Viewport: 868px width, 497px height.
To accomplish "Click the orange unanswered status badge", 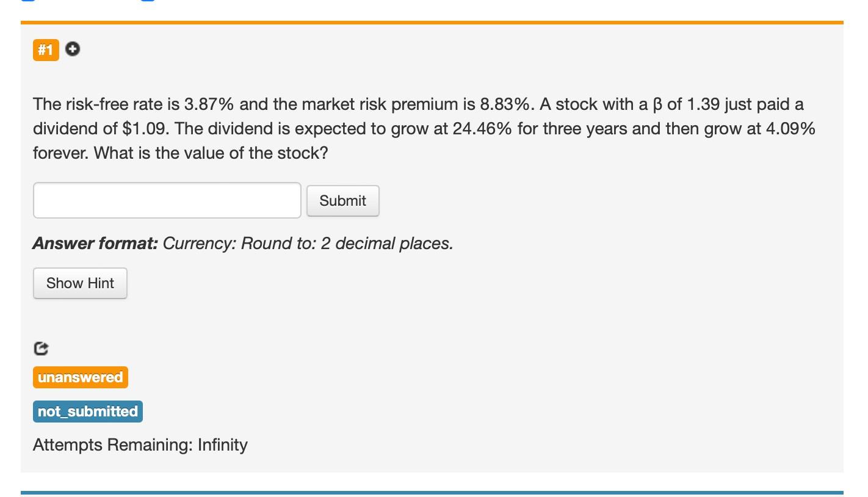I will click(80, 377).
